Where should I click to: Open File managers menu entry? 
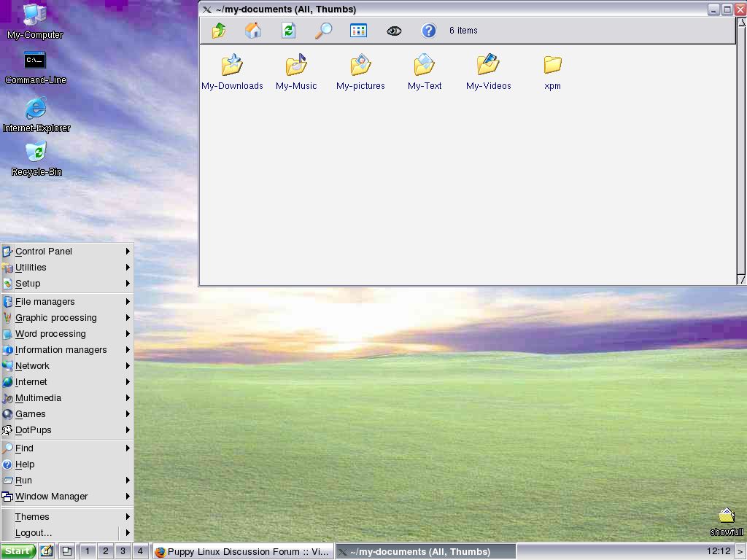click(x=67, y=302)
